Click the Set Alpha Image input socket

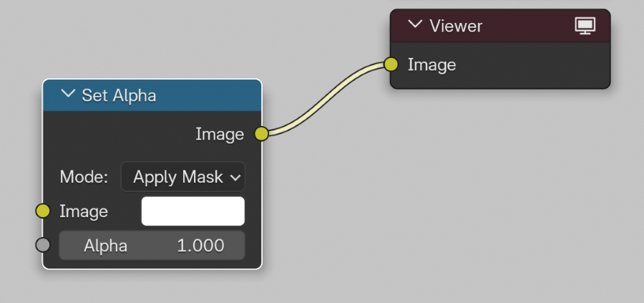[43, 211]
